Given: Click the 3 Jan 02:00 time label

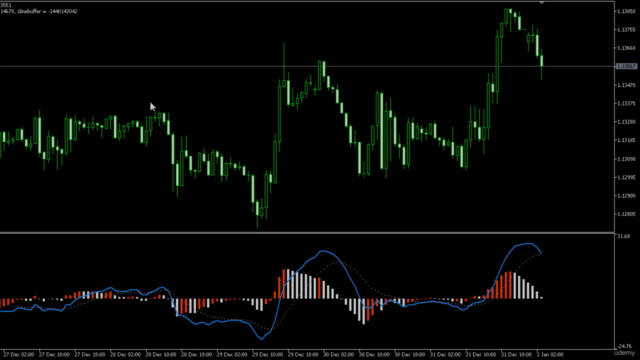Looking at the screenshot, I should (550, 355).
